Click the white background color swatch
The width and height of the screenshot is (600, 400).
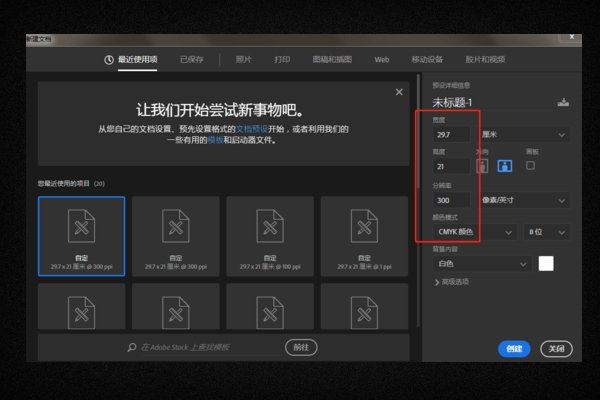pyautogui.click(x=546, y=263)
